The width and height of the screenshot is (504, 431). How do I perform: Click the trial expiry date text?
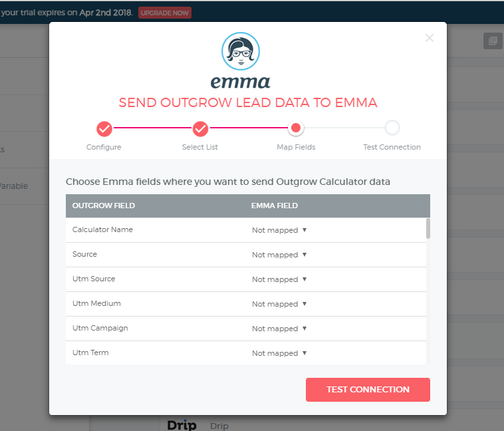[106, 13]
